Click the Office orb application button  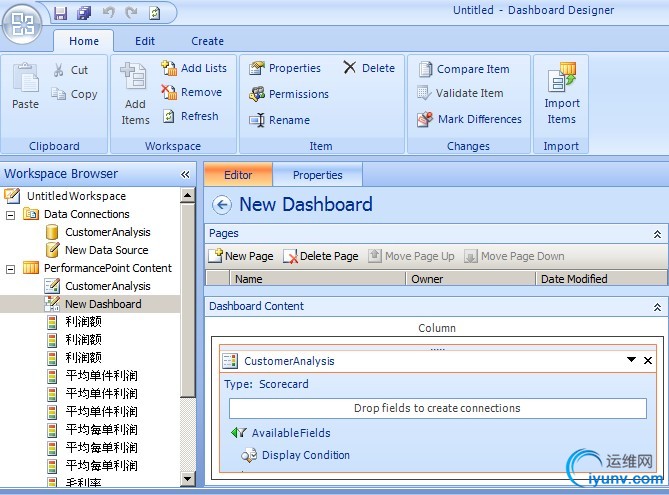[x=23, y=24]
